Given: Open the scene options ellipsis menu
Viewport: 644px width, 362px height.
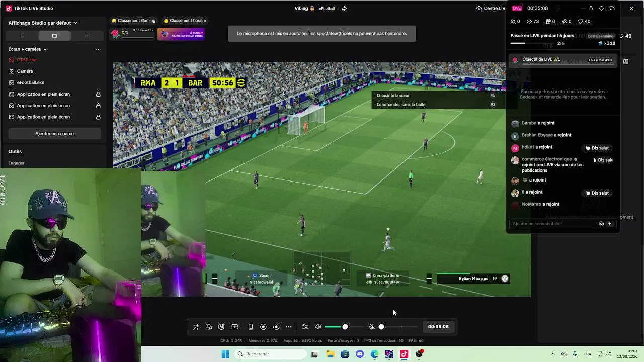Looking at the screenshot, I should pos(98,49).
